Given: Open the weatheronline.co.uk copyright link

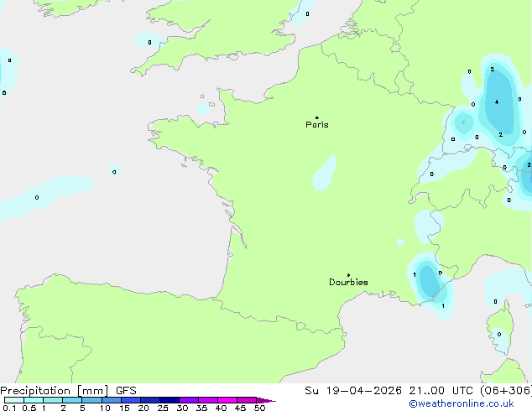Looking at the screenshot, I should pyautogui.click(x=462, y=403).
